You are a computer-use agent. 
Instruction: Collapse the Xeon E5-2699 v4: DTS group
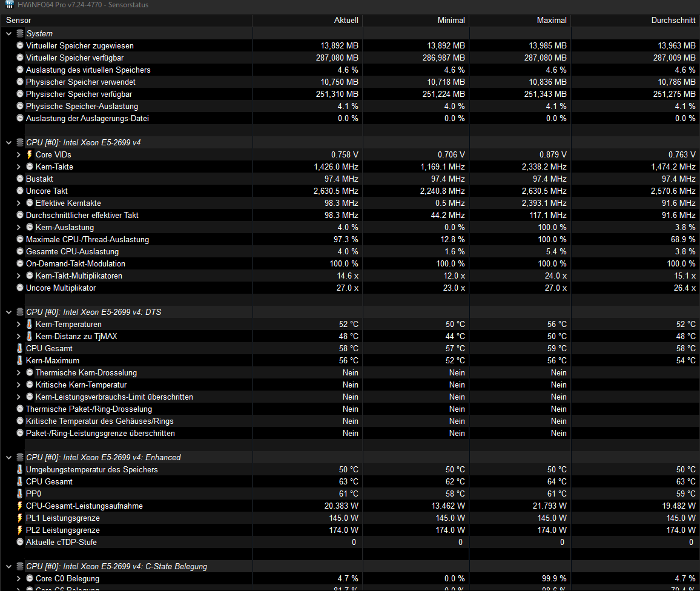pyautogui.click(x=9, y=312)
